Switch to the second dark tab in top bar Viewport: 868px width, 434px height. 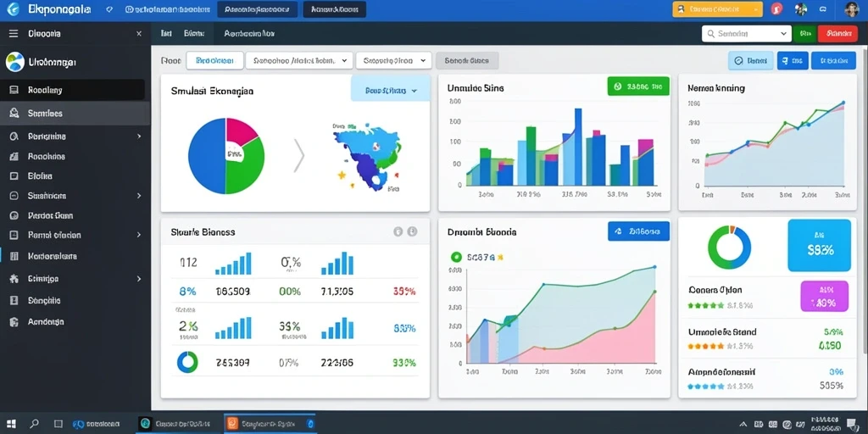[334, 9]
